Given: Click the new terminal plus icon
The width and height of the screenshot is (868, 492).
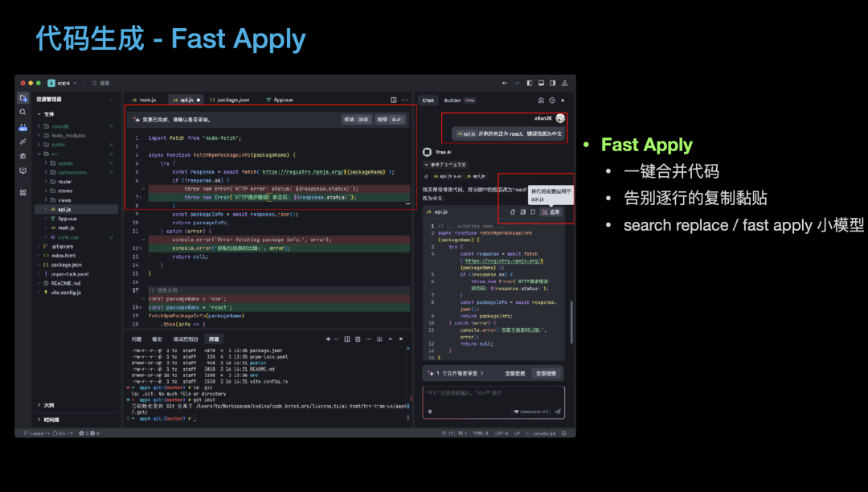Looking at the screenshot, I should [327, 339].
